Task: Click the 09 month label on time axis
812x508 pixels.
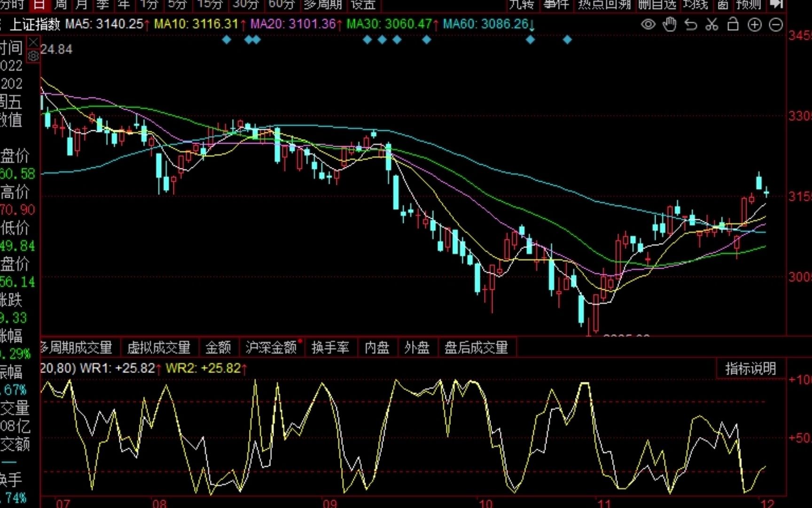Action: 330,503
